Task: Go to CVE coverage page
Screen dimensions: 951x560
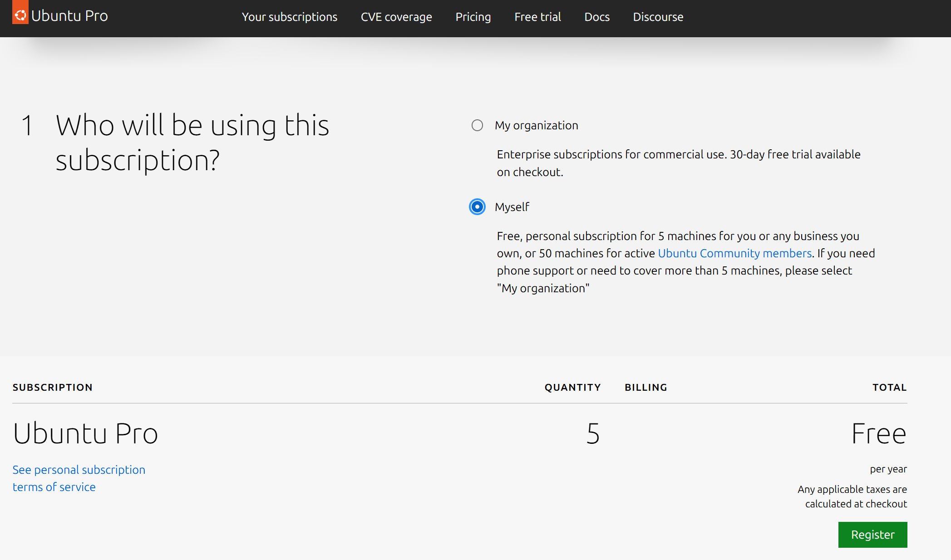Action: [x=396, y=17]
